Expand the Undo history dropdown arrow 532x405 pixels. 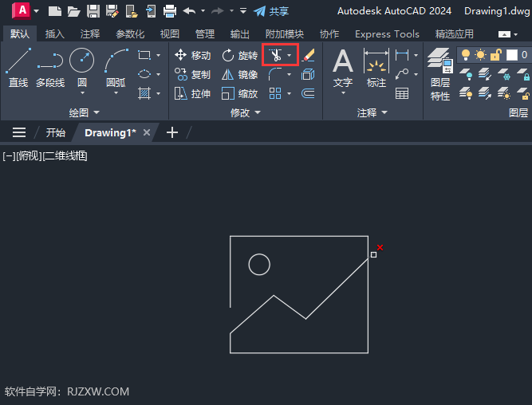[203, 11]
